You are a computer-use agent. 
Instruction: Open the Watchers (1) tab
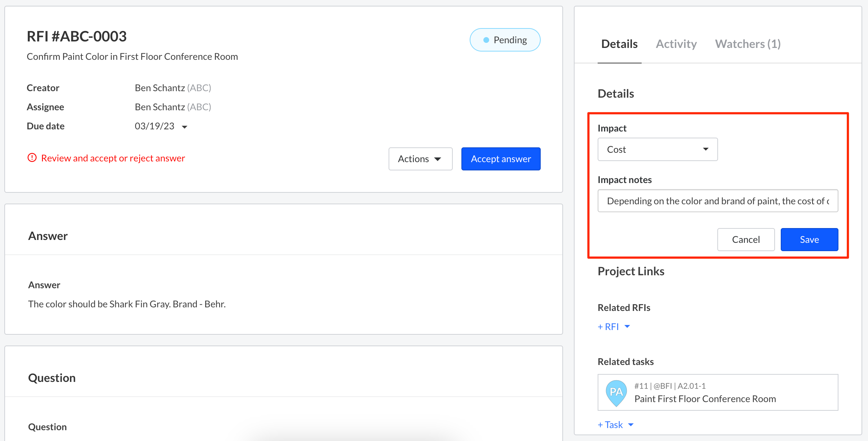pyautogui.click(x=748, y=44)
